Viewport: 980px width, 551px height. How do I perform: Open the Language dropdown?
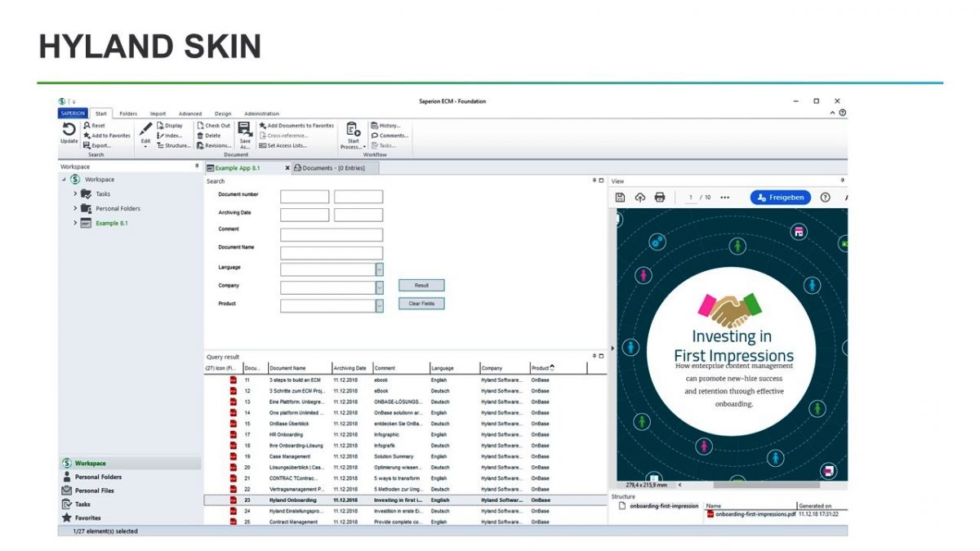pyautogui.click(x=379, y=269)
